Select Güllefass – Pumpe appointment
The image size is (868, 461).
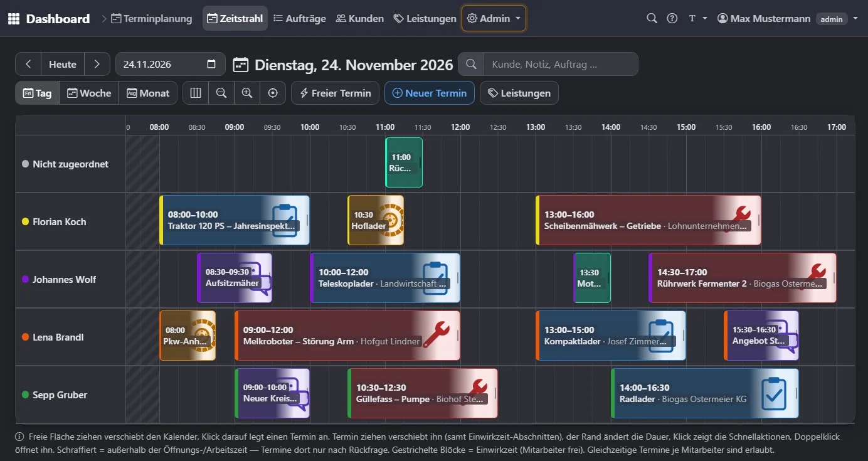coord(423,393)
